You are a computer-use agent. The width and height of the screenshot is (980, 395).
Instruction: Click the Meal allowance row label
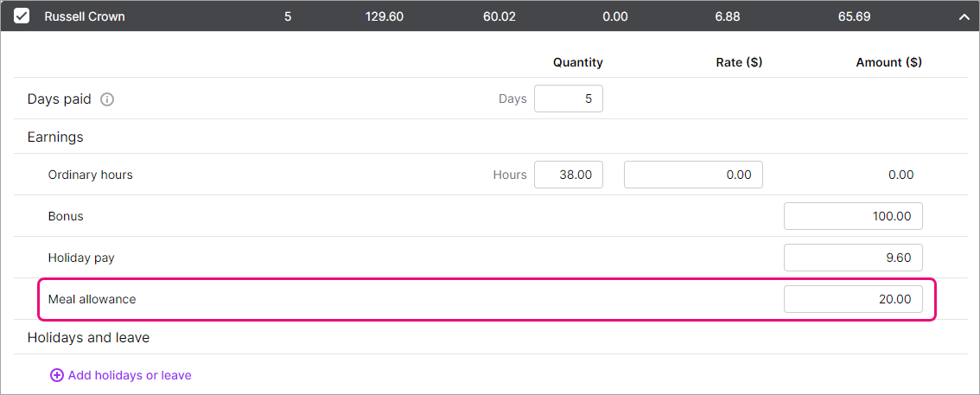[x=92, y=299]
